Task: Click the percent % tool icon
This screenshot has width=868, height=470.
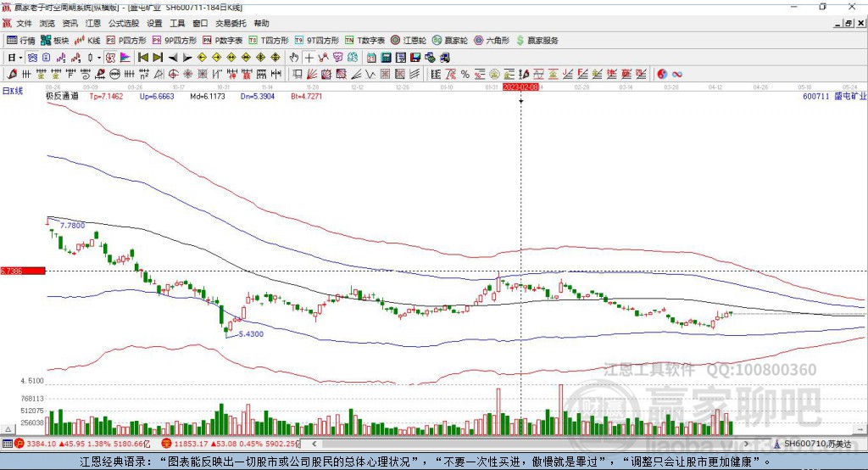Action: pos(465,75)
